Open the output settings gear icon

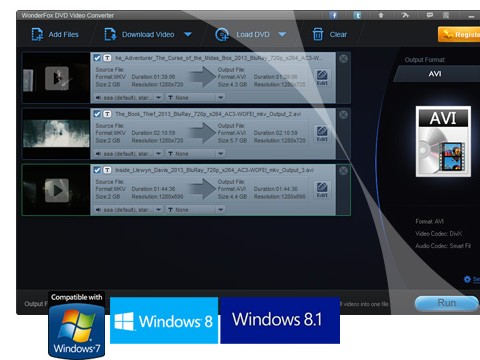(x=468, y=279)
